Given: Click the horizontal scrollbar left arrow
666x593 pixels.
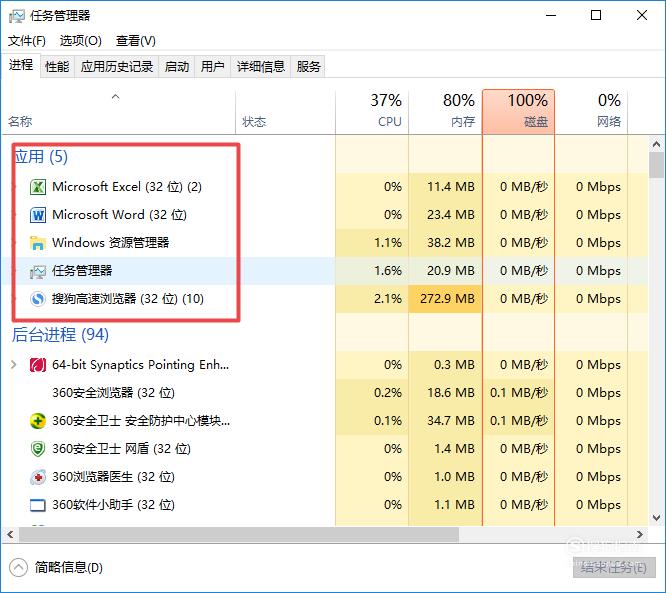Looking at the screenshot, I should coord(10,534).
